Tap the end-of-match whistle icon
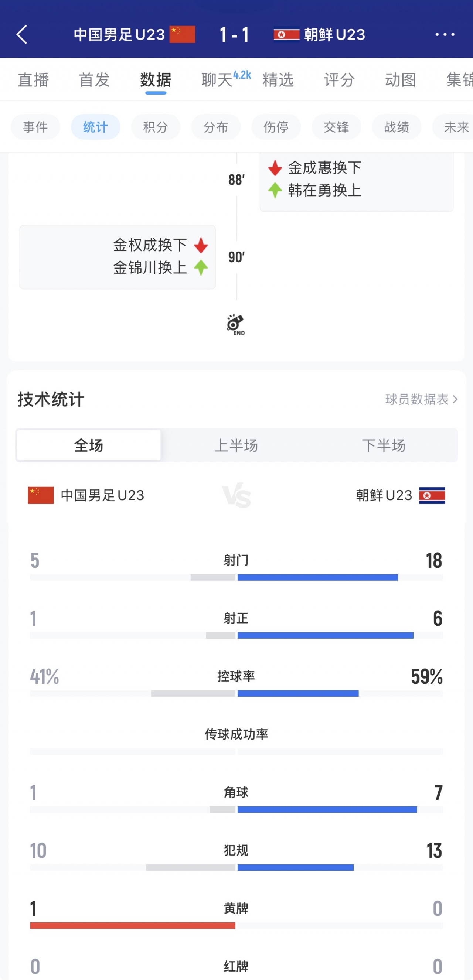The width and height of the screenshot is (473, 980). tap(236, 324)
